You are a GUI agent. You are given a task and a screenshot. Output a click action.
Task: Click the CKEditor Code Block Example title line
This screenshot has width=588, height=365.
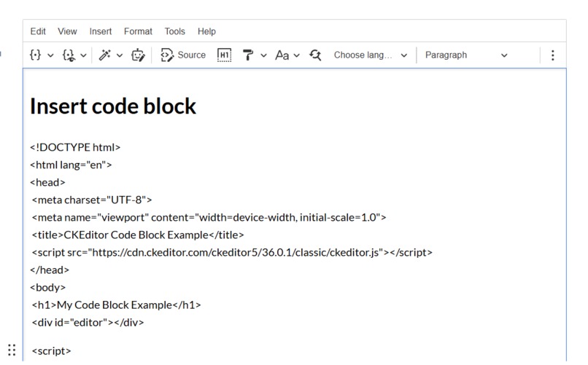tap(138, 235)
